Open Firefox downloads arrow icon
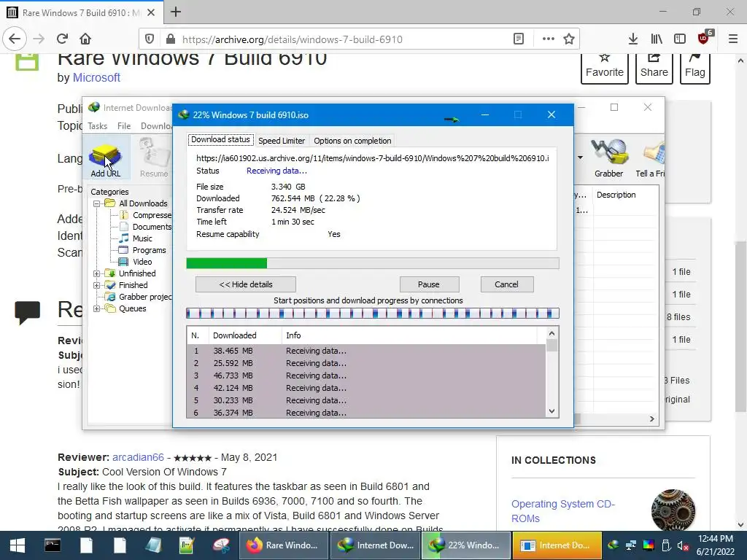747x560 pixels. tap(632, 39)
